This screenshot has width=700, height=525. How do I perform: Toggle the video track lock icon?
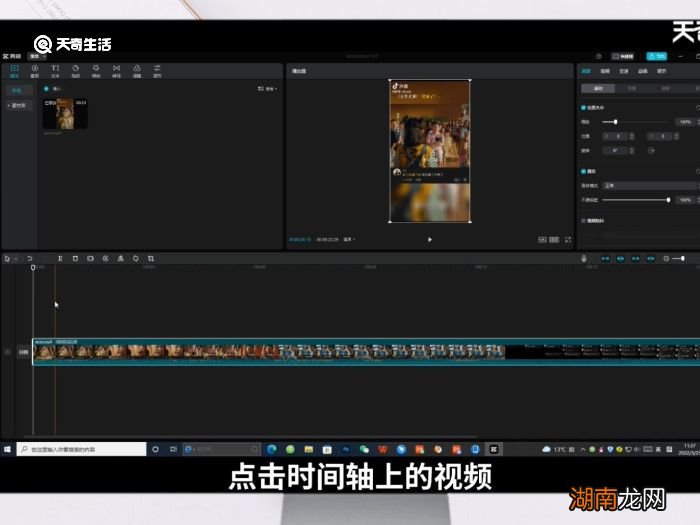(x=7, y=352)
